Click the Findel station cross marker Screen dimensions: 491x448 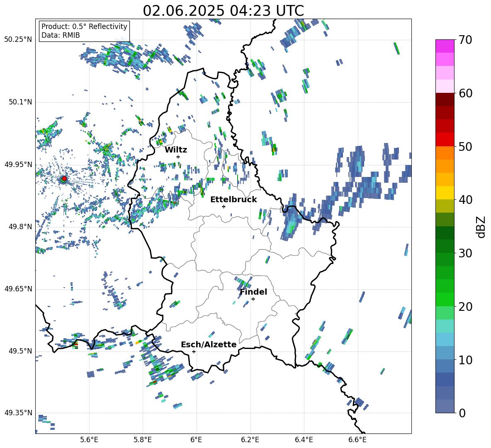point(253,299)
